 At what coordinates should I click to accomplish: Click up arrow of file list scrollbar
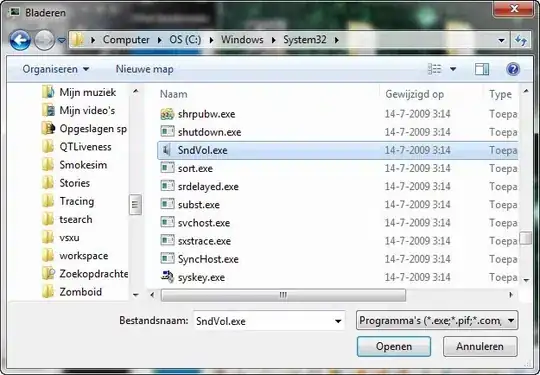point(526,91)
